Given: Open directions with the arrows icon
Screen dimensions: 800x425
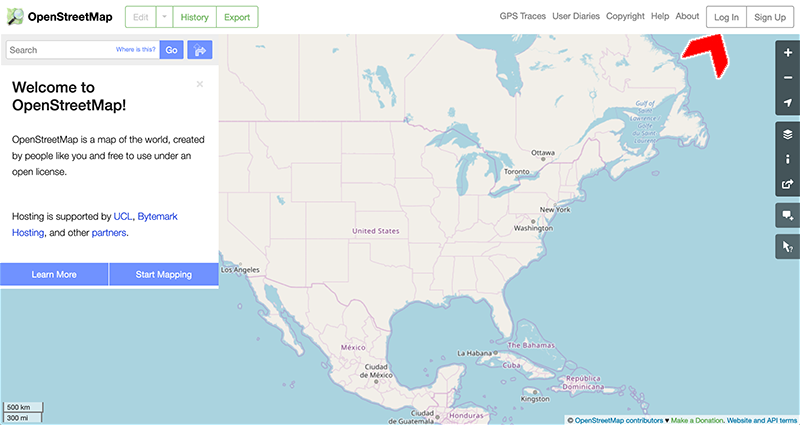Looking at the screenshot, I should point(199,50).
